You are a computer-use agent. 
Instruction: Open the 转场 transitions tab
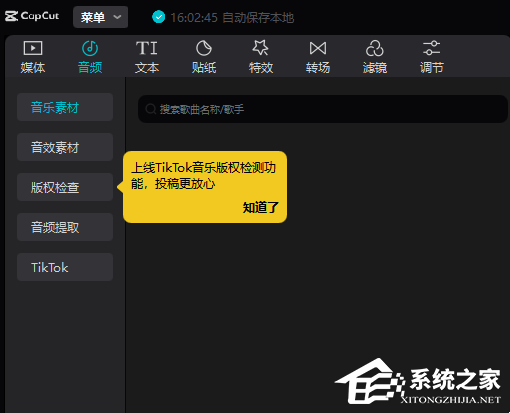[318, 57]
